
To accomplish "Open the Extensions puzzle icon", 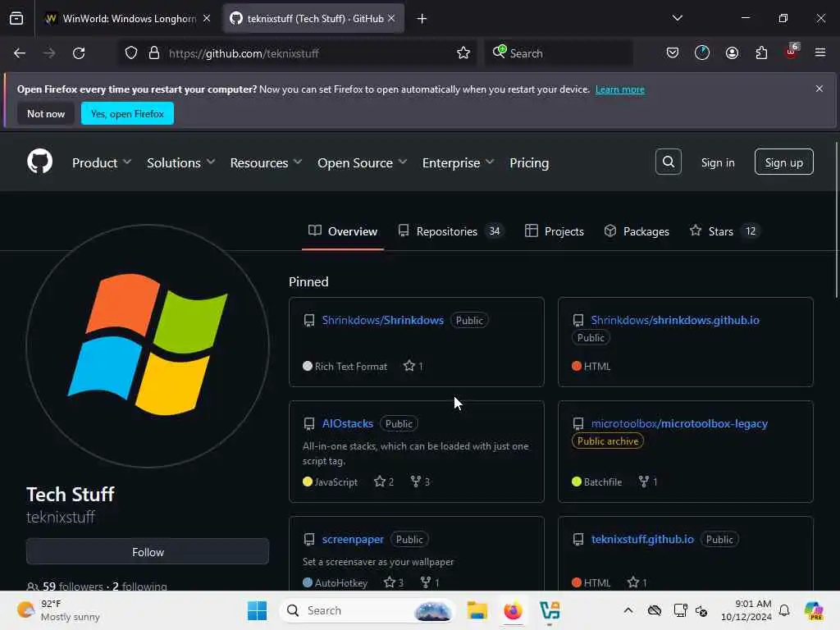I will point(761,53).
